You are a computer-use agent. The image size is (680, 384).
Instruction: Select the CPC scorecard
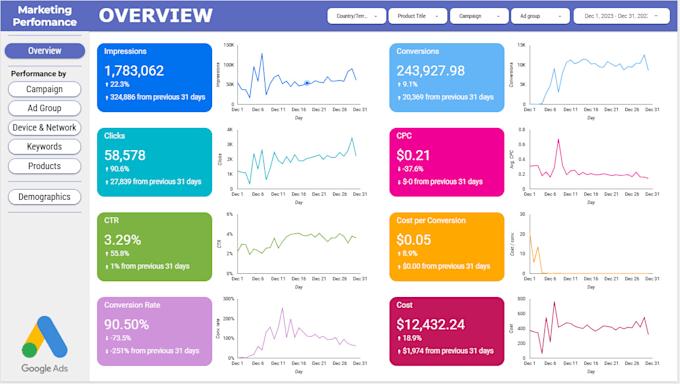tap(447, 162)
